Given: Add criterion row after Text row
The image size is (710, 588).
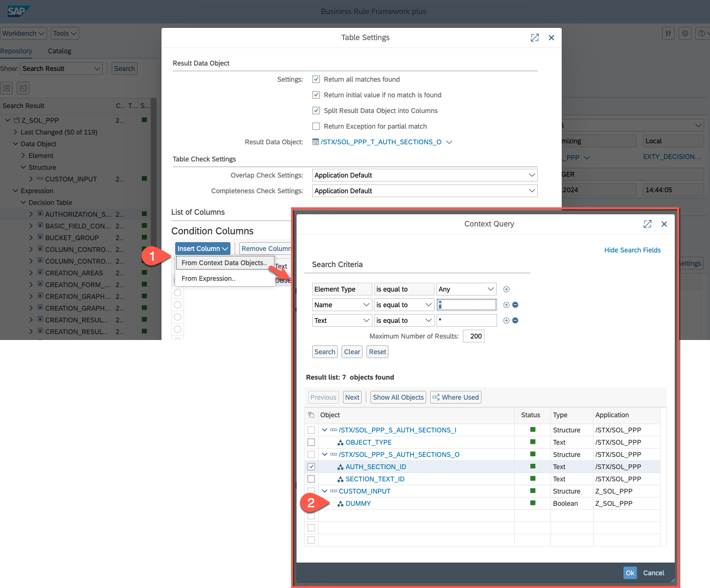Looking at the screenshot, I should (x=506, y=321).
